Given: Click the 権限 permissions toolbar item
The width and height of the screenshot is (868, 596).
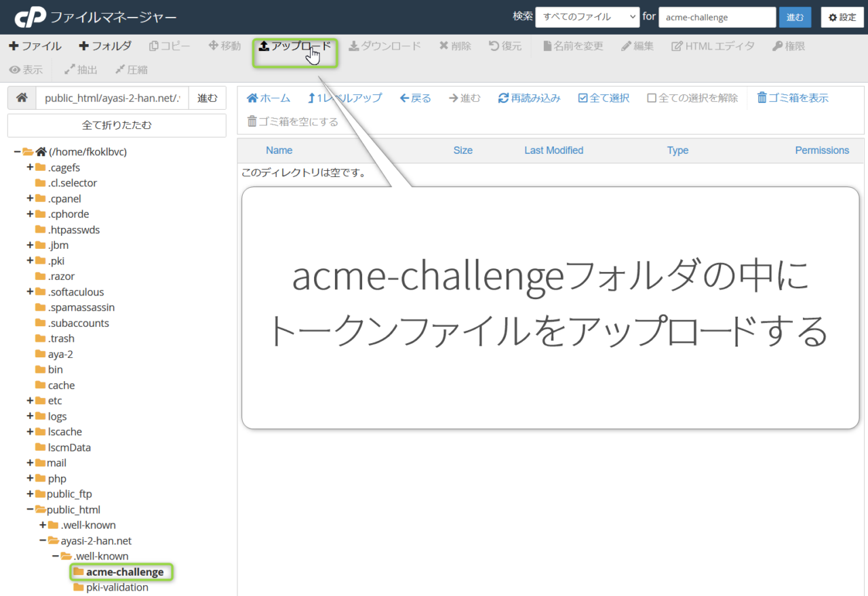Looking at the screenshot, I should pos(789,46).
